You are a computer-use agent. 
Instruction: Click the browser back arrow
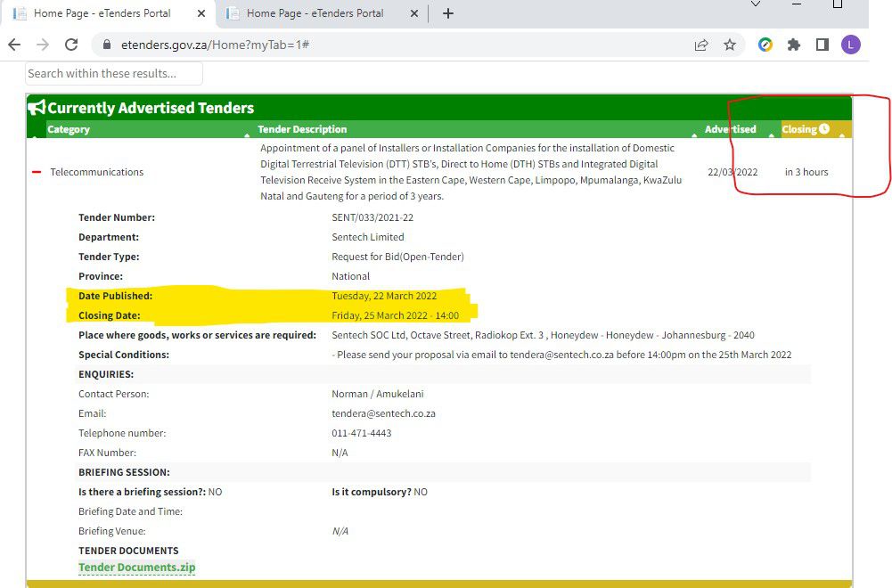(x=14, y=45)
